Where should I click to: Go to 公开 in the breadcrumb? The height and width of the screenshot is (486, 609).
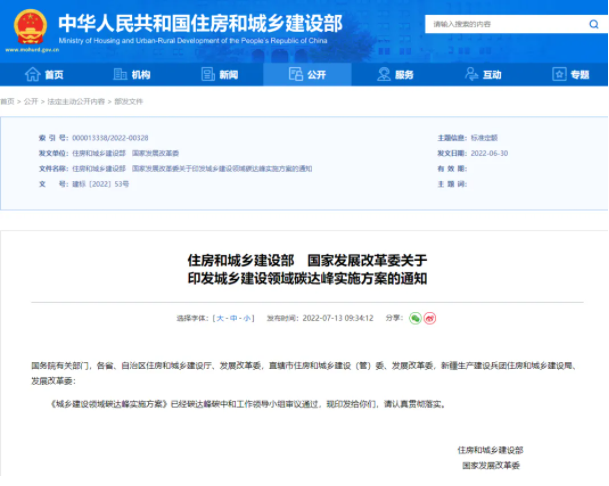point(31,101)
